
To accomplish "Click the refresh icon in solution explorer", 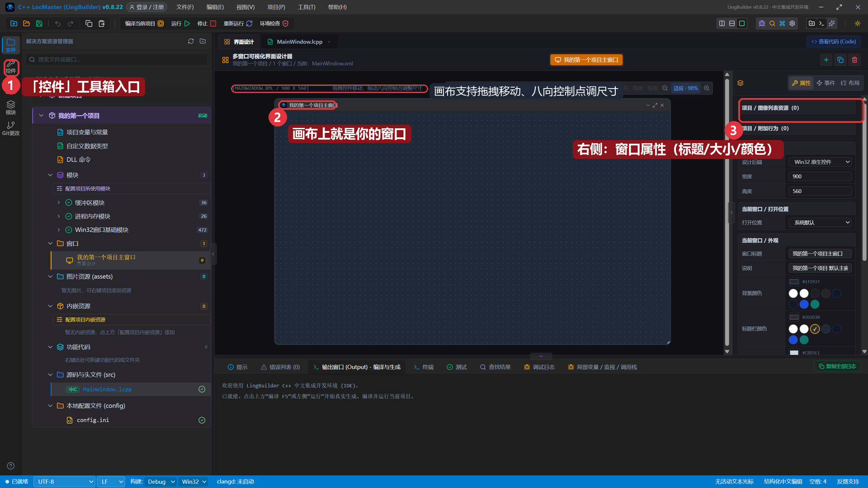I will point(191,41).
